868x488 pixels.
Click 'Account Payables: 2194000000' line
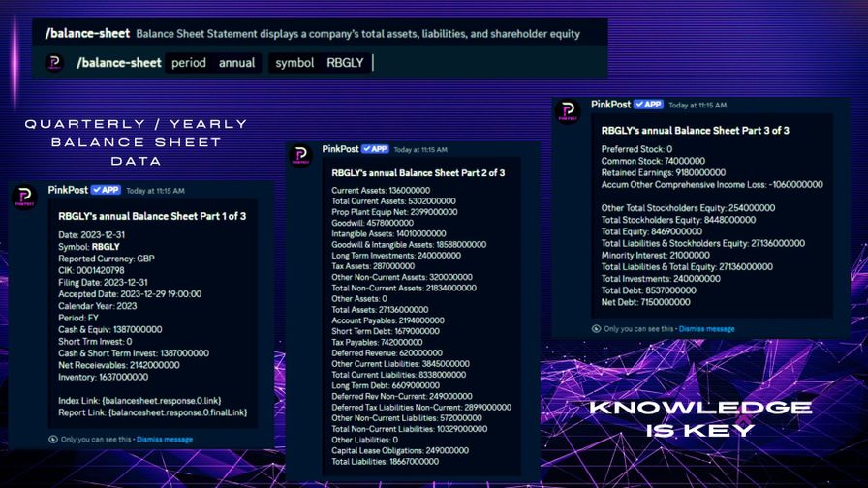[387, 320]
